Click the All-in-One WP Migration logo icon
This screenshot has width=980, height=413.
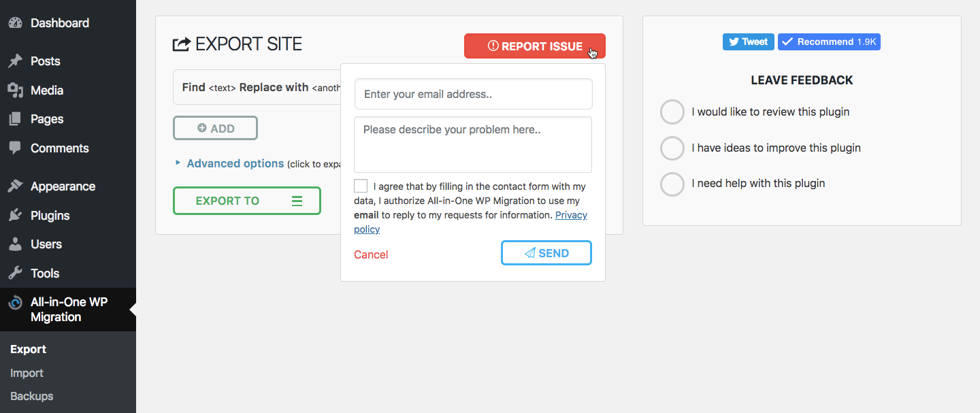[x=15, y=303]
